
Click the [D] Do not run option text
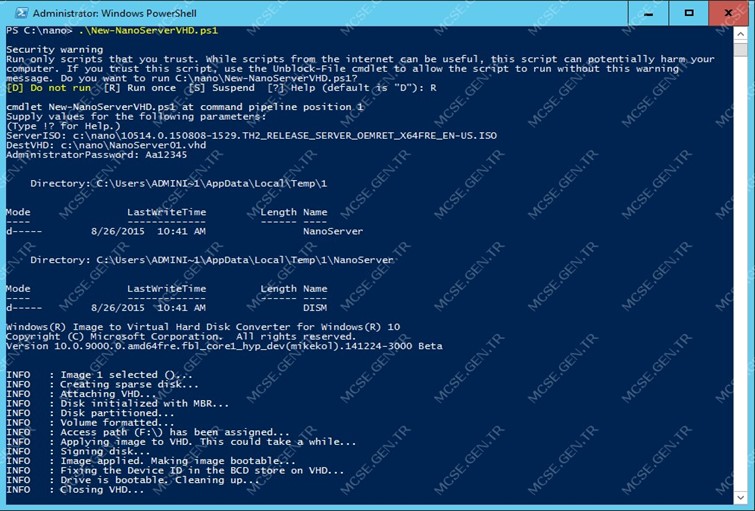pyautogui.click(x=49, y=88)
